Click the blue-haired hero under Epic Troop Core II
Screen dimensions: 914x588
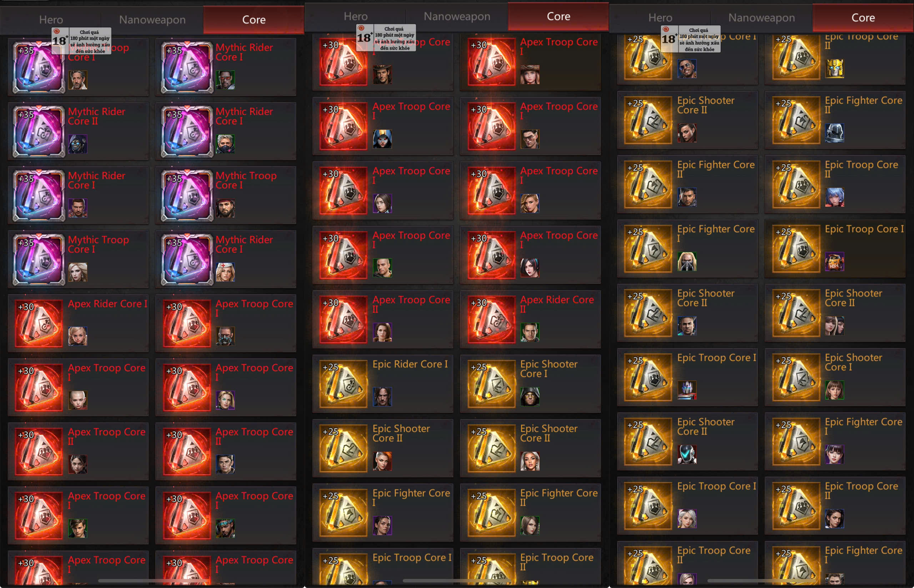click(834, 197)
